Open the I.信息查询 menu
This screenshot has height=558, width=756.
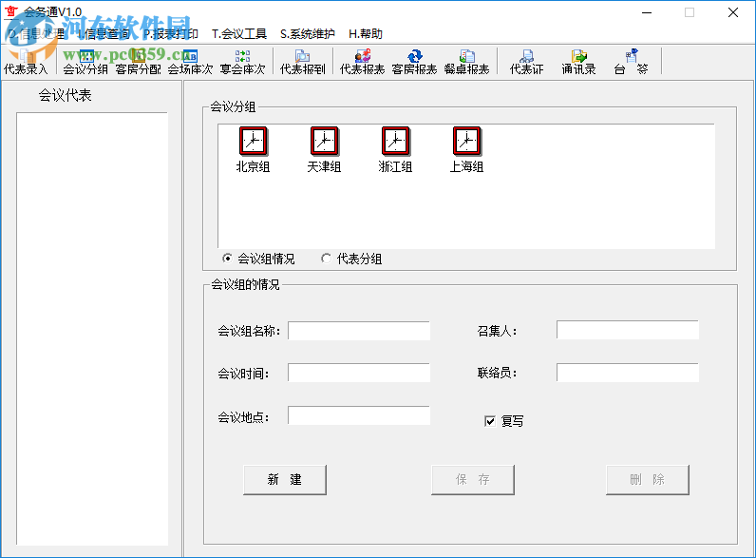[104, 34]
